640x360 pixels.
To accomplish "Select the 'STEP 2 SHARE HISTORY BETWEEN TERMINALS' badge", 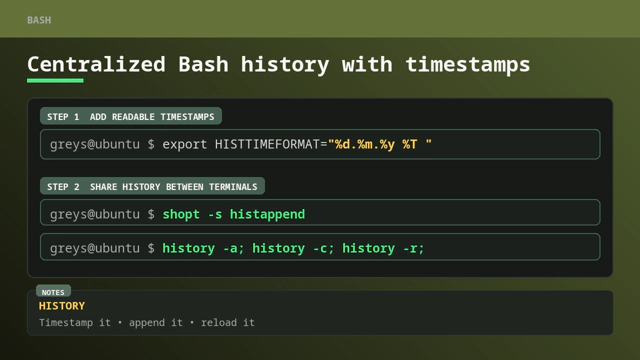I will 152,187.
